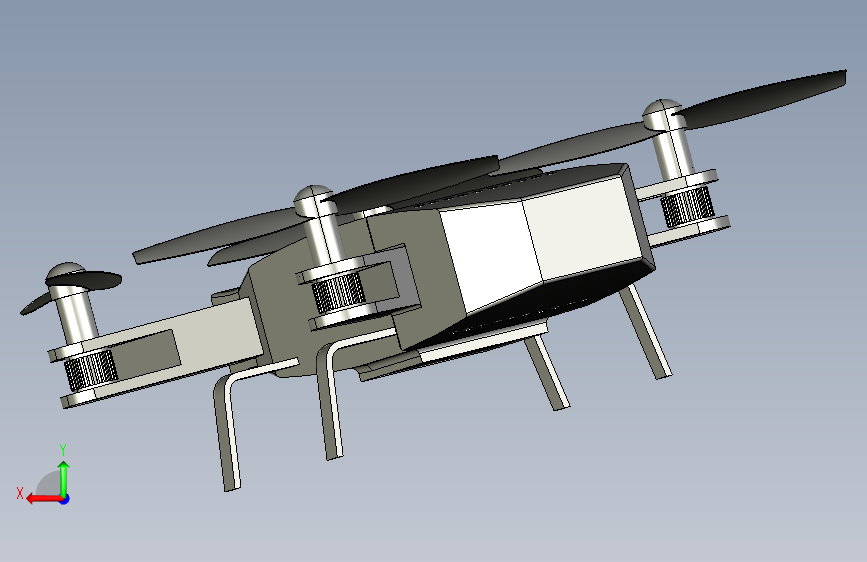Select the rightmost straight landing leg
The width and height of the screenshot is (867, 562).
coord(645,332)
